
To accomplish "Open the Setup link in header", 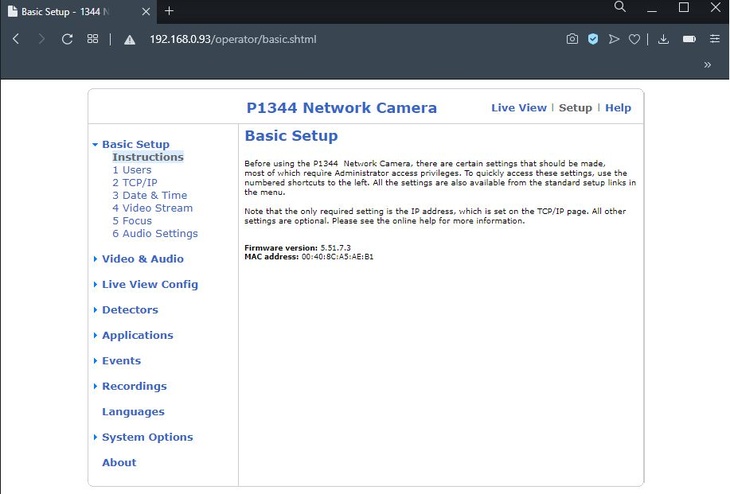I will 575,108.
